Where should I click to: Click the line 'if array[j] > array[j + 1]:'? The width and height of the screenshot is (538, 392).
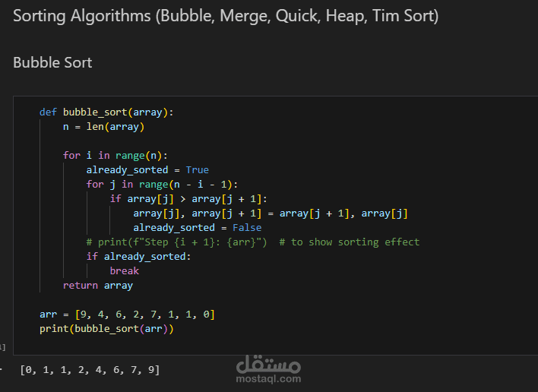tap(188, 199)
